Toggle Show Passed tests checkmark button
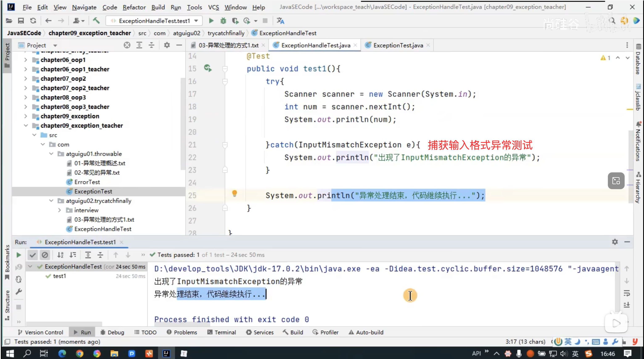The width and height of the screenshot is (644, 359). pyautogui.click(x=33, y=255)
